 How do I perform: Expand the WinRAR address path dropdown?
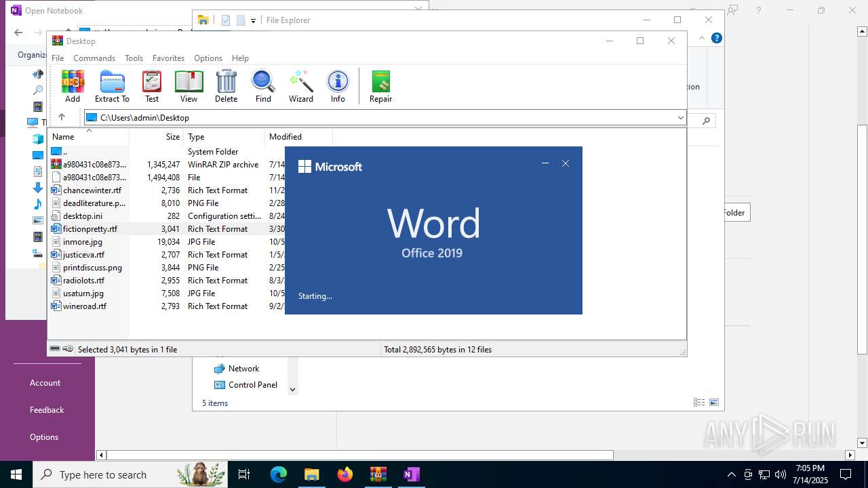(x=680, y=118)
